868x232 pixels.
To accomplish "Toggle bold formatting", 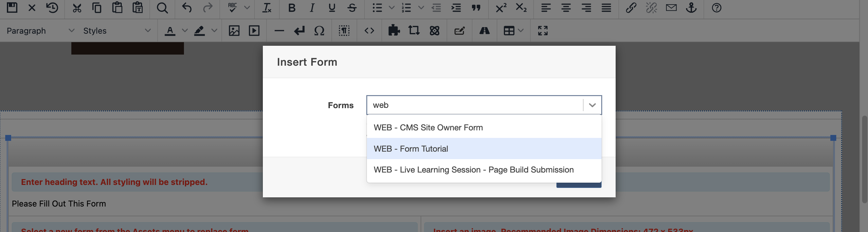I will [292, 8].
